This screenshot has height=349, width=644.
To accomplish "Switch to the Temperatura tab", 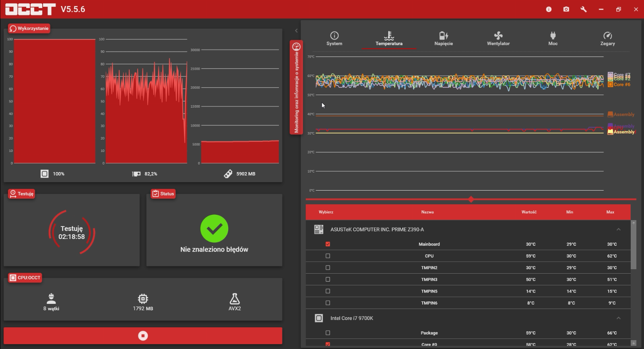I will [x=389, y=39].
